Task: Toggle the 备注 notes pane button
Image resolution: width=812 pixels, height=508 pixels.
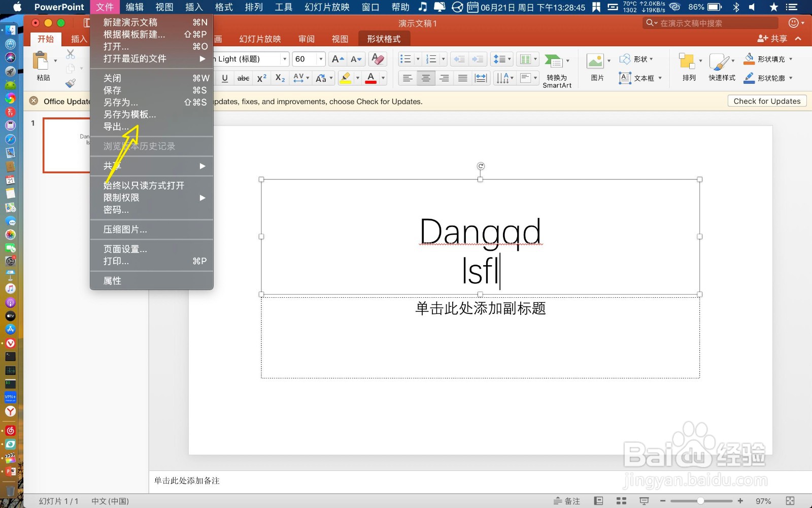Action: click(x=566, y=501)
